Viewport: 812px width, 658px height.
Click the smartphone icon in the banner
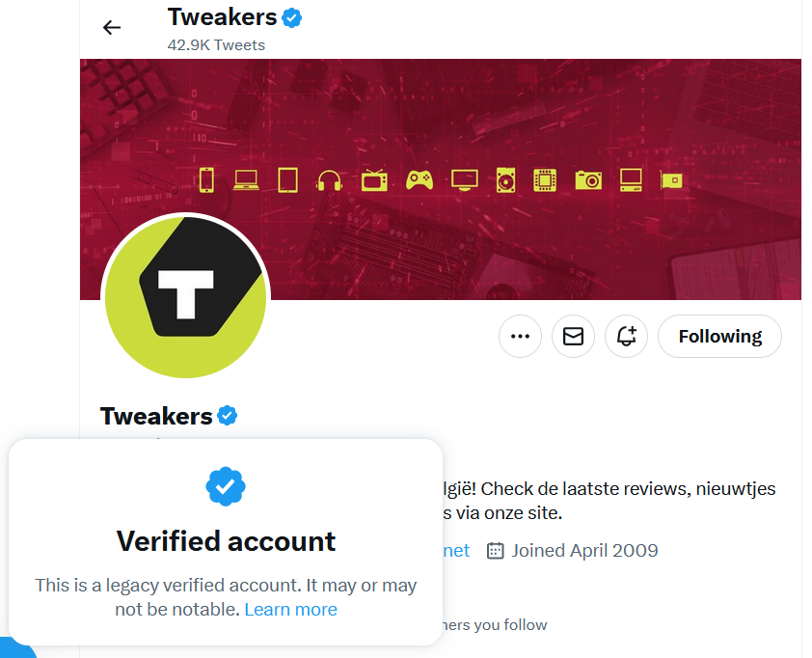pos(205,179)
